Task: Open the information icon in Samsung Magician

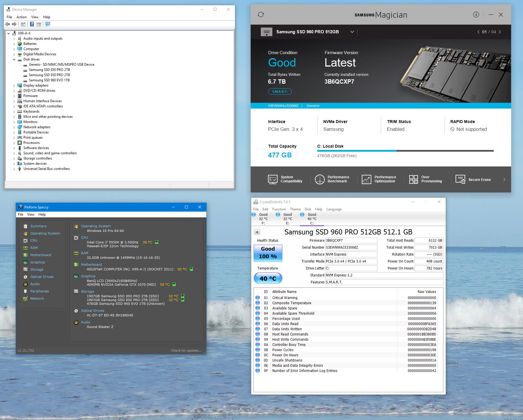Action: 476,14
